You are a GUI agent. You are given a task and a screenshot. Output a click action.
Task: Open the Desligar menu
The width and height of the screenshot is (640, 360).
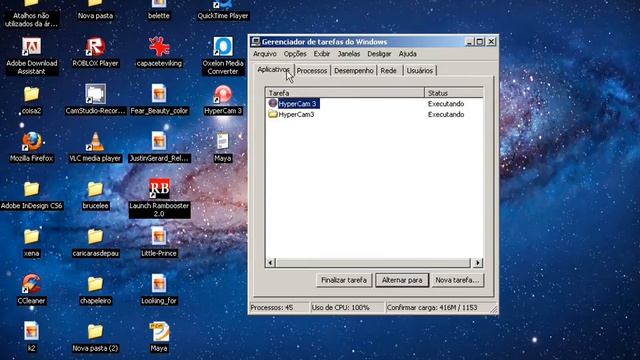click(x=379, y=54)
